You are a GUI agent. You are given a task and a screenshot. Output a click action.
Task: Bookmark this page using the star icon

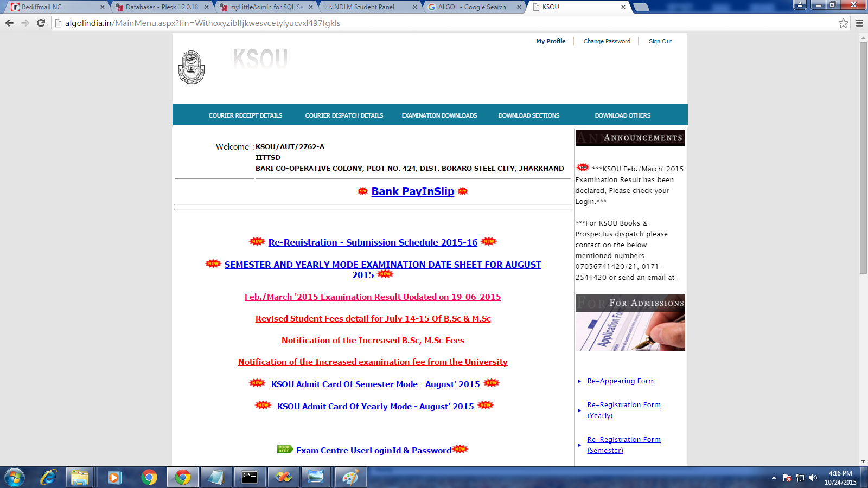click(x=843, y=23)
